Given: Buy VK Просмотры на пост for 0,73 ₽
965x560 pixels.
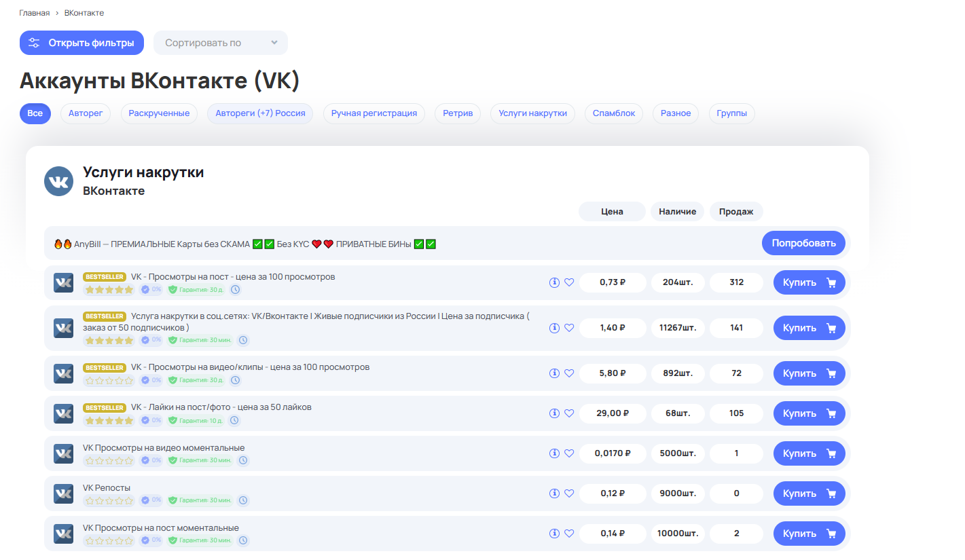Looking at the screenshot, I should (x=809, y=282).
